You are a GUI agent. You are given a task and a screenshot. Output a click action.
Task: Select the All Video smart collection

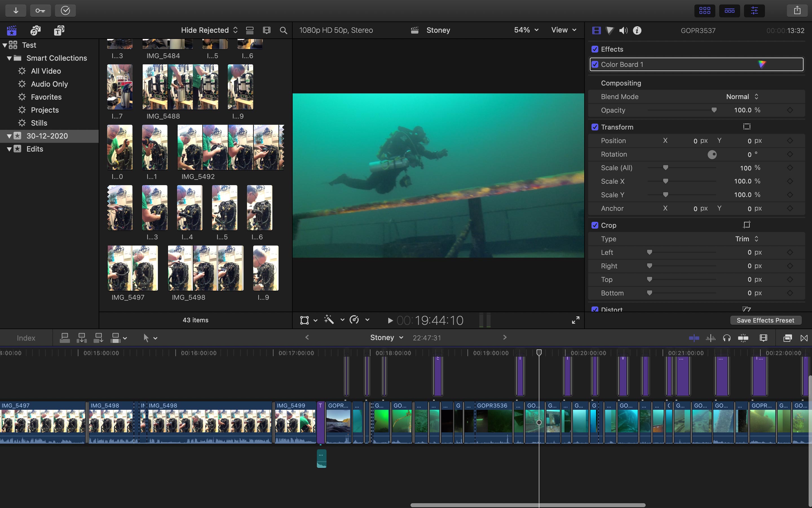pos(46,71)
